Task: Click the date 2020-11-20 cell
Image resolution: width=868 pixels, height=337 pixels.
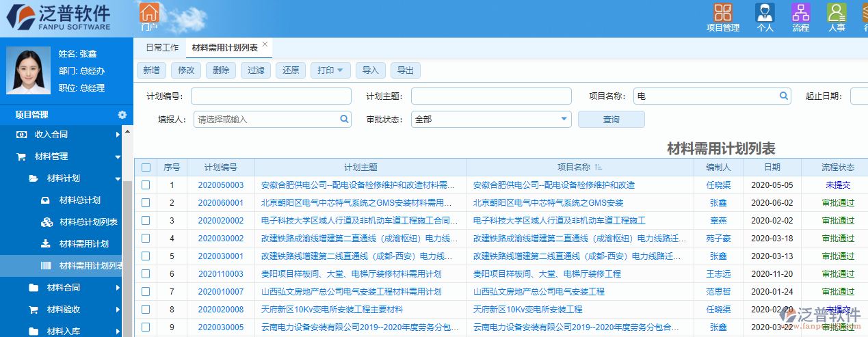Action: click(772, 274)
